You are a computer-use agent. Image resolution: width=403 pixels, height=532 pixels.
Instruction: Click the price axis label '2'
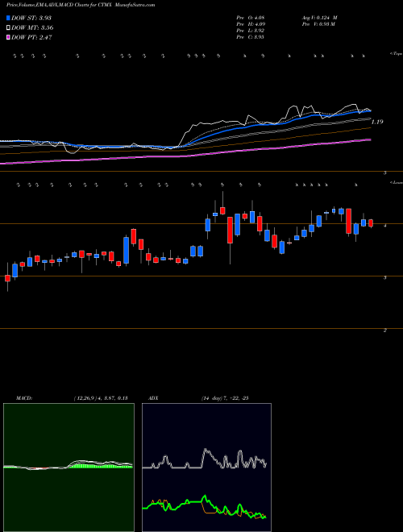point(385,330)
